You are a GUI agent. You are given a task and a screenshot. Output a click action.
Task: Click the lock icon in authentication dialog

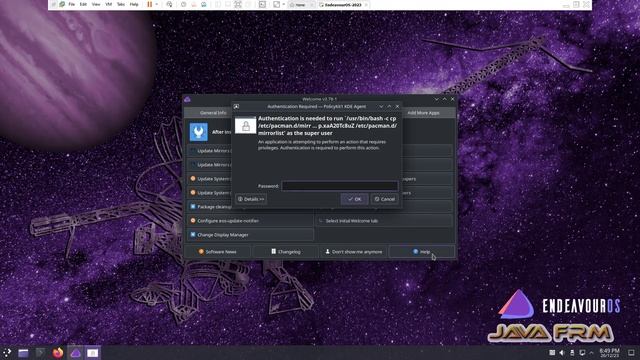click(x=246, y=126)
